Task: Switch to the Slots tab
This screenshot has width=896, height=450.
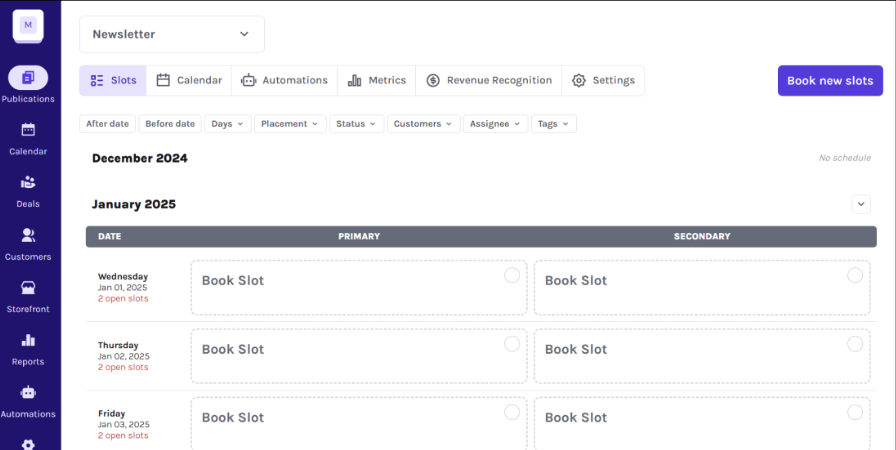Action: pyautogui.click(x=113, y=81)
